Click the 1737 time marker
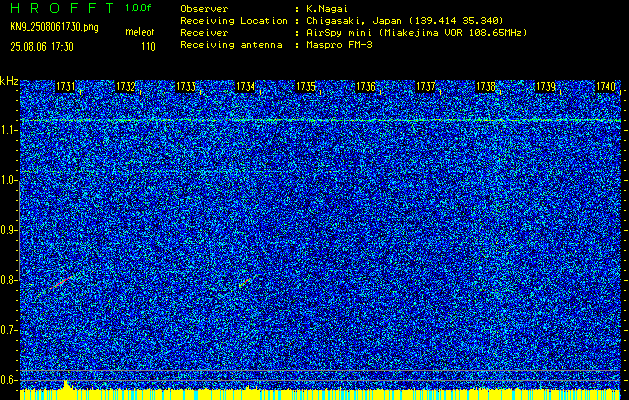This screenshot has width=629, height=400. [x=425, y=87]
